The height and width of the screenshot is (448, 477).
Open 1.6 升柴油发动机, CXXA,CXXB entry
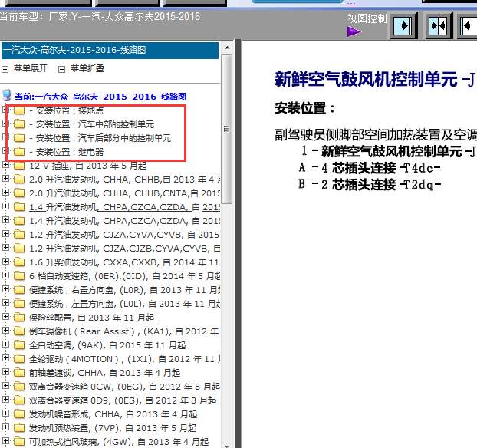click(x=124, y=262)
